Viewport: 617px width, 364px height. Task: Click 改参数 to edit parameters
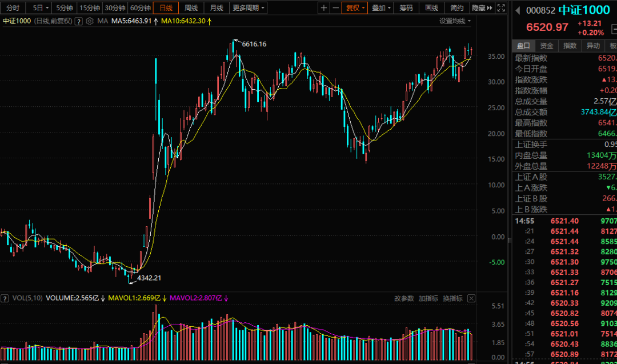tap(404, 298)
